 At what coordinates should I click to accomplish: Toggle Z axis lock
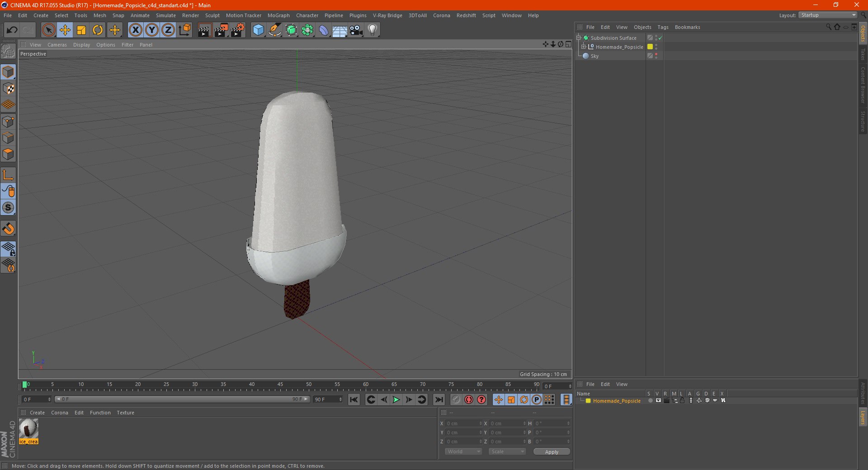coord(168,30)
